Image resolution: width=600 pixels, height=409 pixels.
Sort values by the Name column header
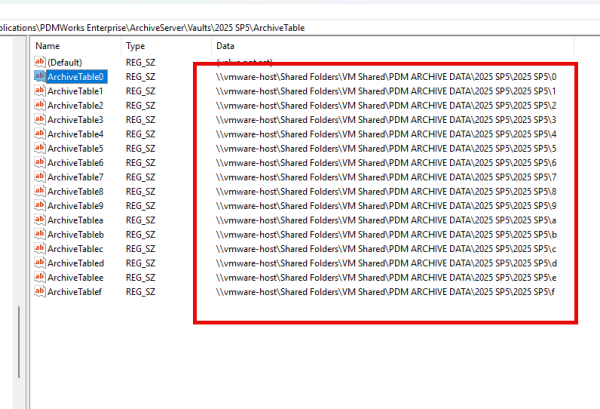pyautogui.click(x=76, y=46)
